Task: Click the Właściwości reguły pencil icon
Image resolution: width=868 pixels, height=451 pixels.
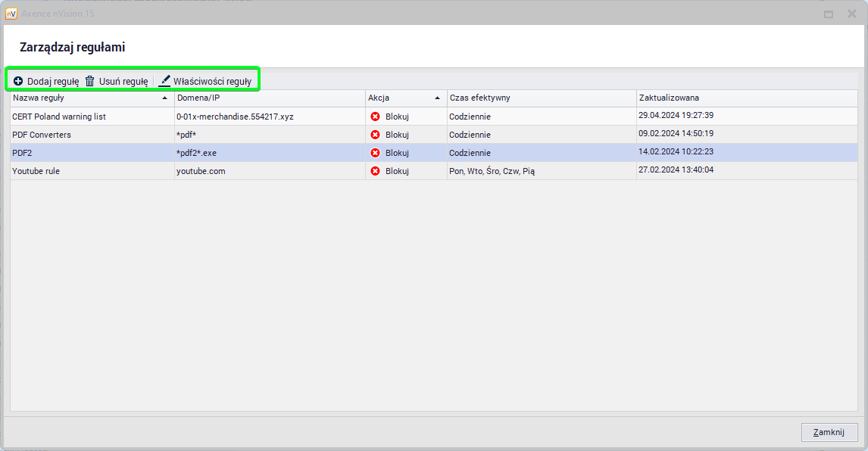Action: coord(164,81)
